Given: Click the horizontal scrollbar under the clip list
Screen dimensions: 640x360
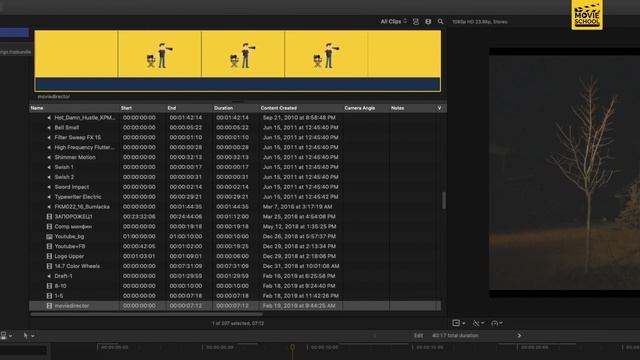Looking at the screenshot, I should click(x=147, y=314).
